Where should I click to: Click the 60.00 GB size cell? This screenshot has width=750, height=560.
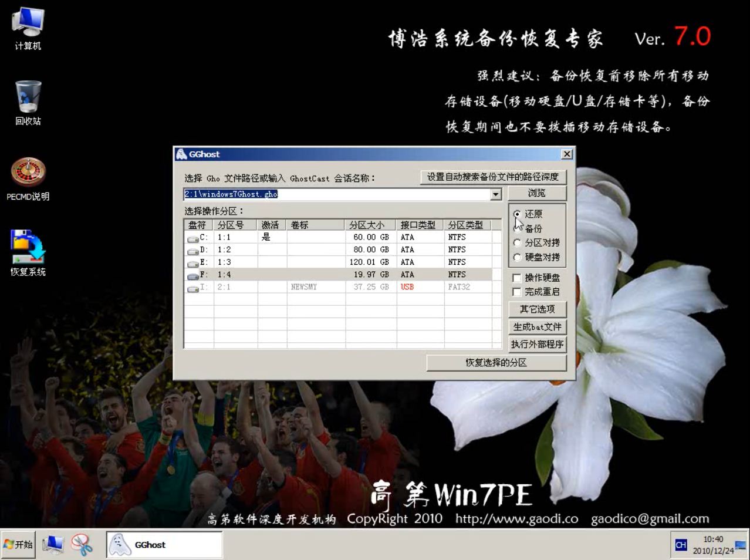(371, 238)
